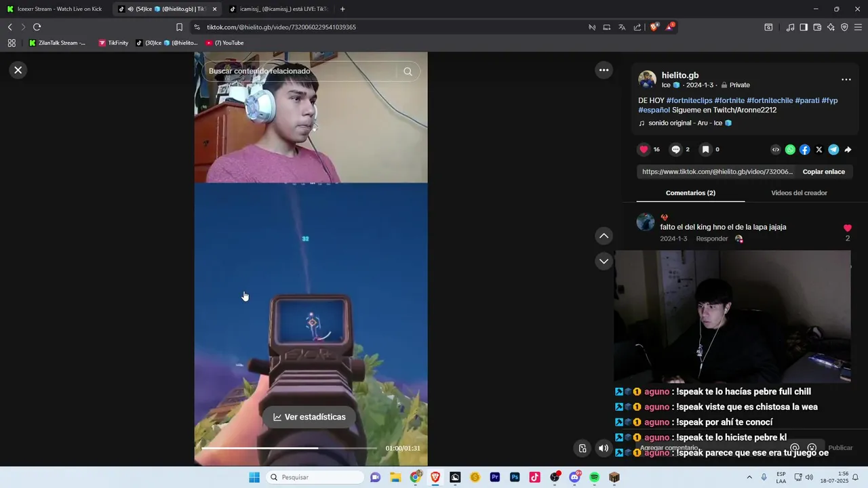Click the taskbar 'Pesquisar' search box
The image size is (868, 488).
[315, 477]
